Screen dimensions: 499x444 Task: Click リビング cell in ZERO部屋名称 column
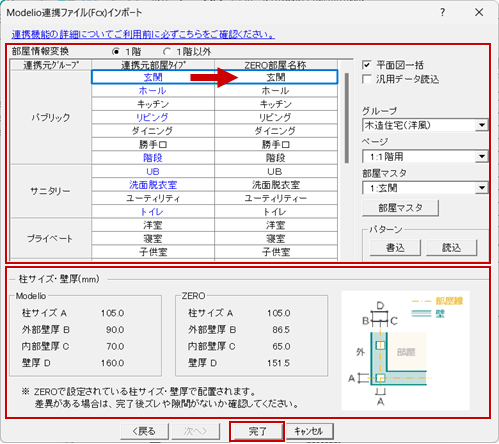(x=276, y=117)
